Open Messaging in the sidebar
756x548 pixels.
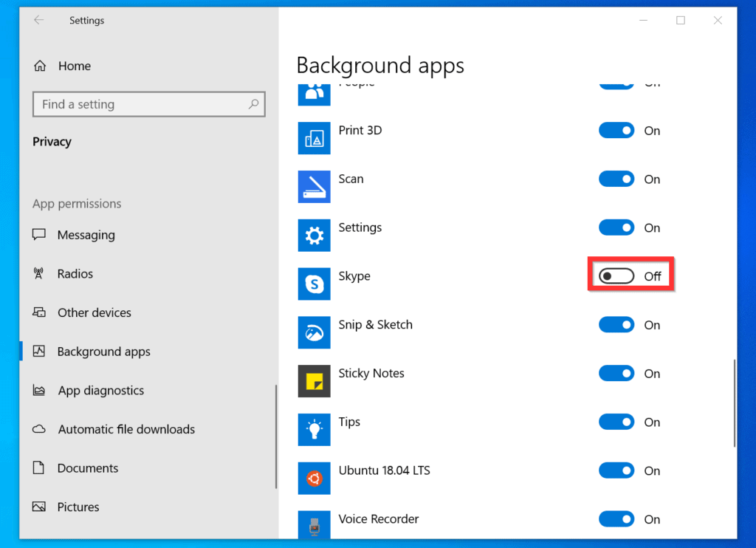coord(86,235)
